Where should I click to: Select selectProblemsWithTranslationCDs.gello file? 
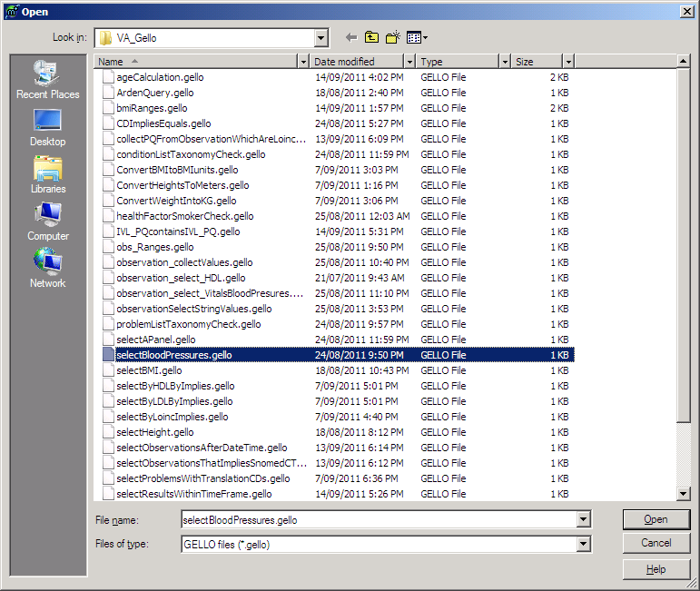click(x=203, y=478)
